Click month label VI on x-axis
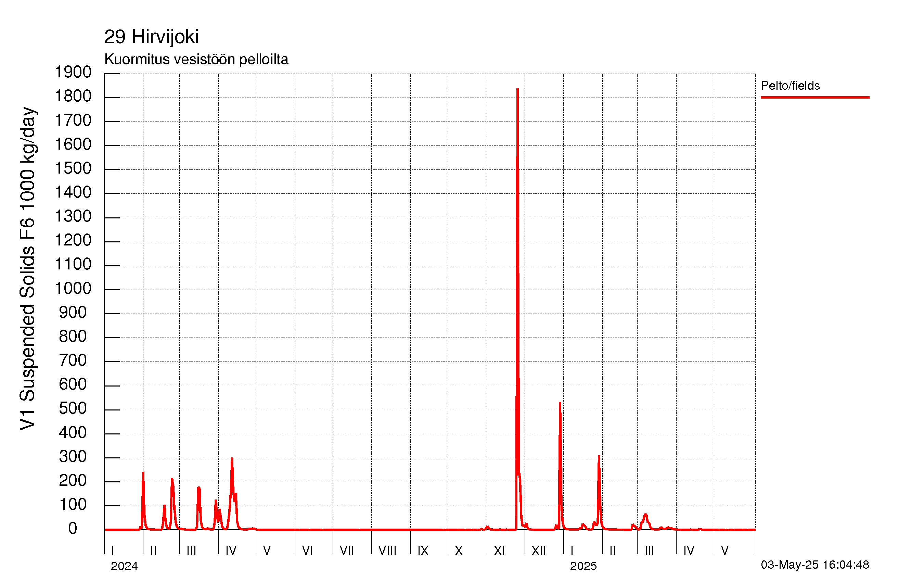924x582 pixels. point(307,551)
